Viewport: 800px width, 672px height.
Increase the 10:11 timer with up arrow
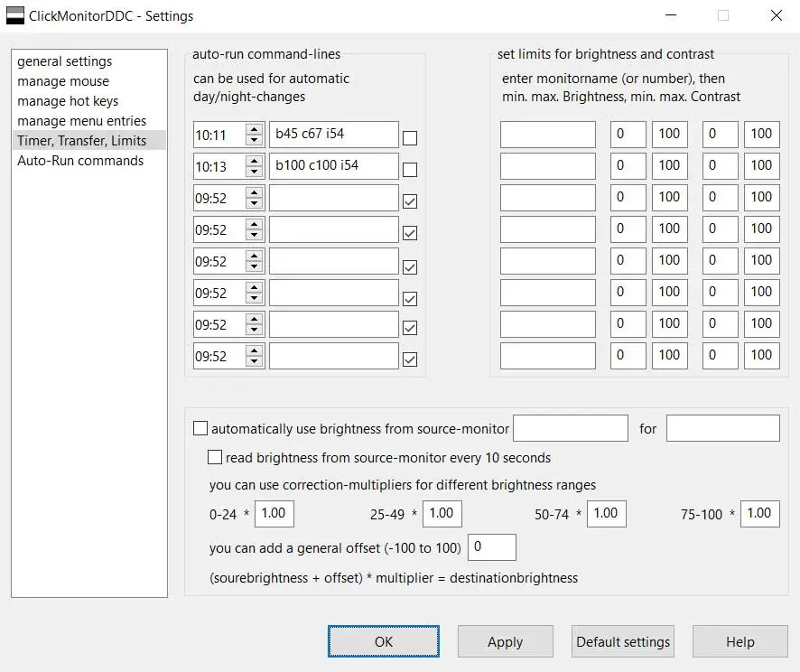pyautogui.click(x=255, y=130)
